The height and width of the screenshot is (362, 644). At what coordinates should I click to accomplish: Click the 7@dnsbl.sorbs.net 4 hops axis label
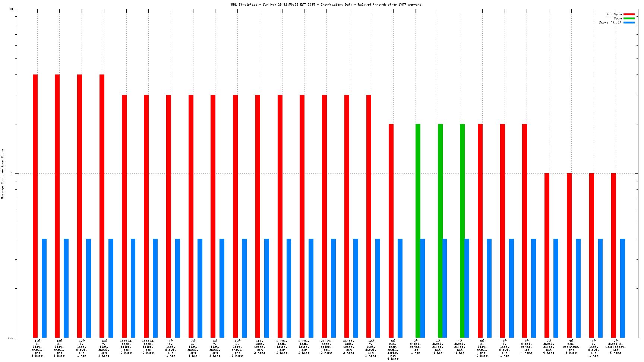pyautogui.click(x=549, y=347)
